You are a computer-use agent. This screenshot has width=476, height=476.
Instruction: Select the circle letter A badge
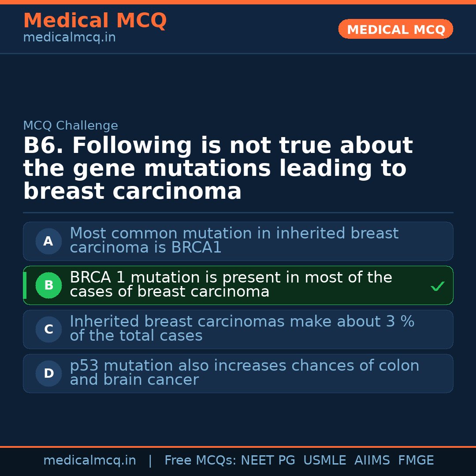pyautogui.click(x=48, y=242)
